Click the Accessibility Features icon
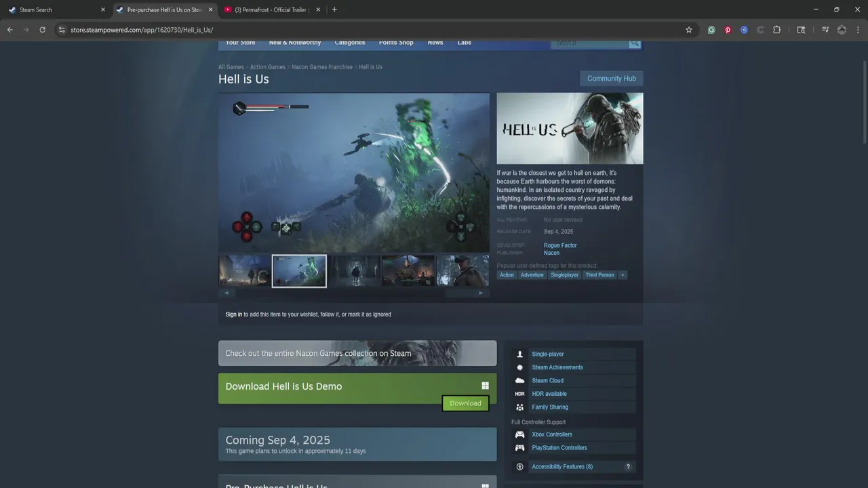The width and height of the screenshot is (868, 488). [x=520, y=467]
